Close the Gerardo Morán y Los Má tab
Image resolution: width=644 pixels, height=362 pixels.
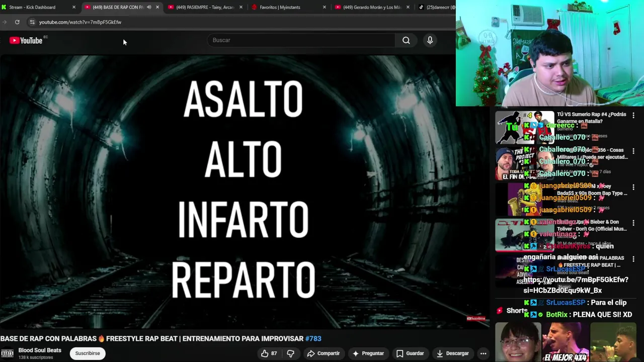click(x=408, y=7)
